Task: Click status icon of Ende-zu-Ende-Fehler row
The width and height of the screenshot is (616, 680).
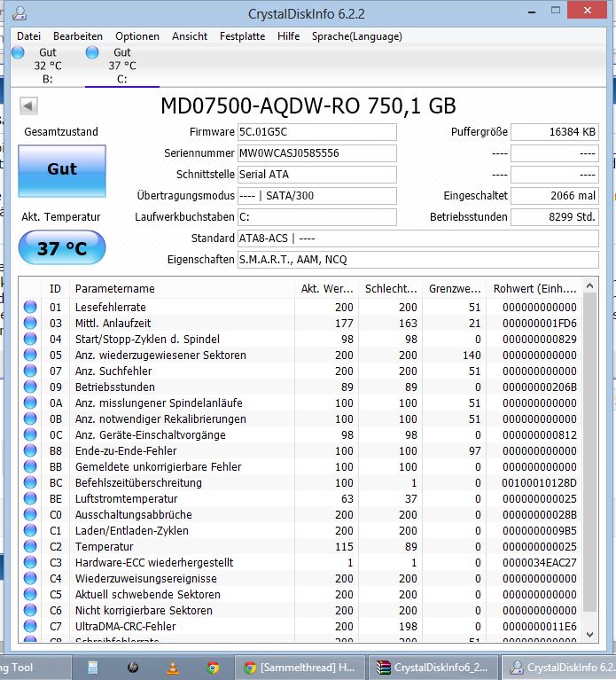Action: 30,450
